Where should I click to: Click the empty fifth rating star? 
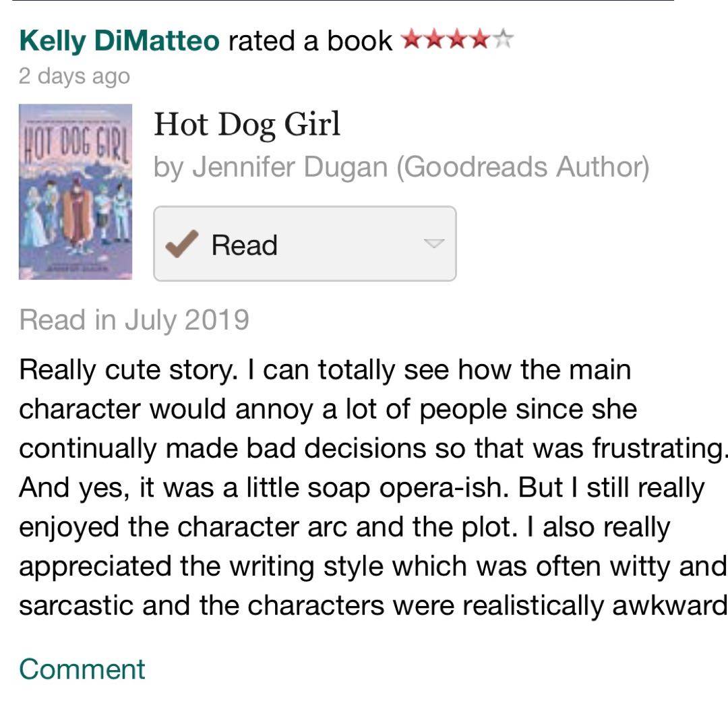(502, 40)
